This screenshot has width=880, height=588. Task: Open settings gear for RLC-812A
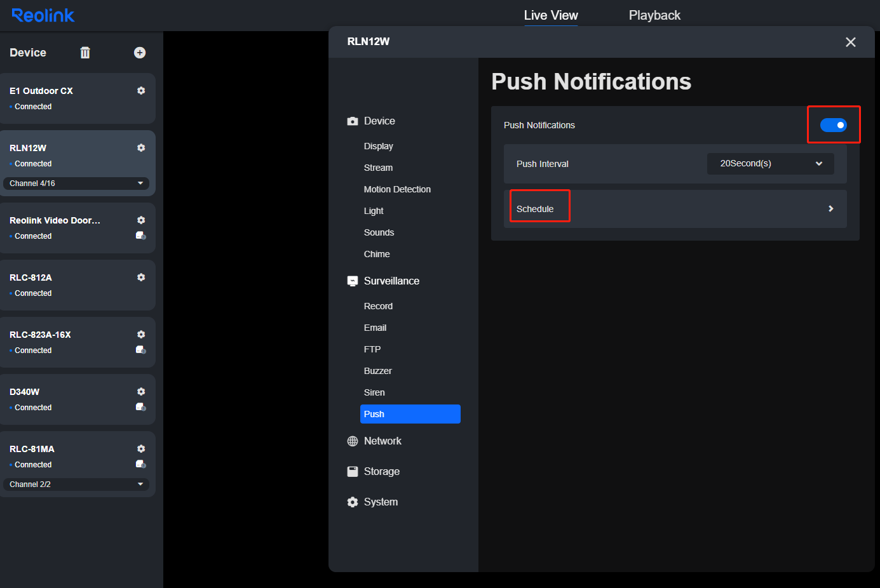(x=141, y=277)
